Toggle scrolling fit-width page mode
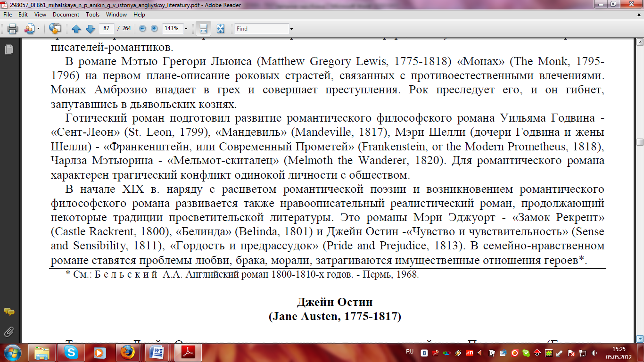Screen dimensions: 644x362 click(x=203, y=29)
